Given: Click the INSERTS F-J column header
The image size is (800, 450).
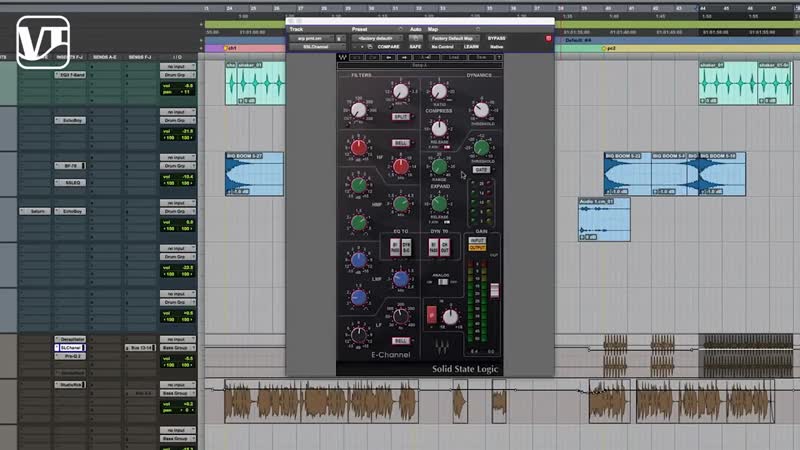Looking at the screenshot, I should click(70, 57).
